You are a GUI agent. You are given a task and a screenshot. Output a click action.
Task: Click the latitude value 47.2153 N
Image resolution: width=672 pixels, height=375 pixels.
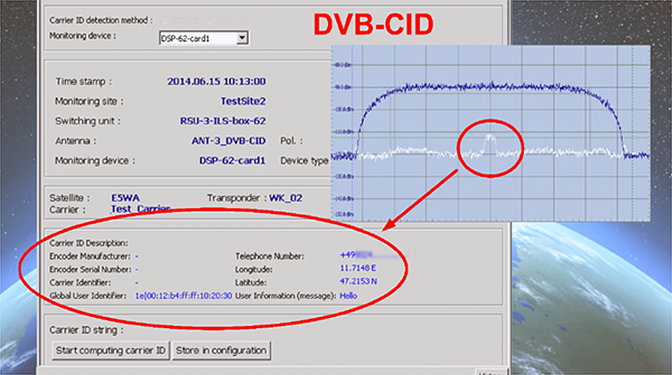tap(359, 282)
